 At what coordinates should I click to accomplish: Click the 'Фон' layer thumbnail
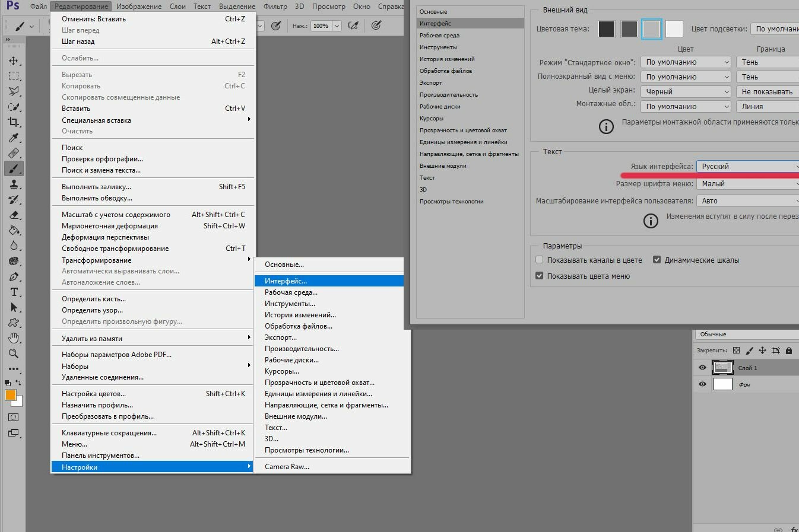(x=722, y=384)
